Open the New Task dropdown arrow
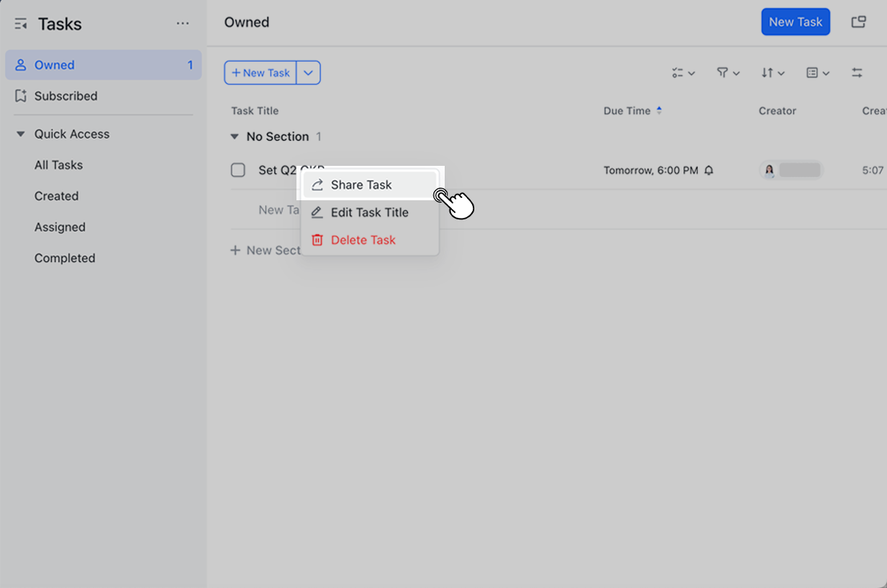Screen dimensions: 887x588 pyautogui.click(x=308, y=72)
